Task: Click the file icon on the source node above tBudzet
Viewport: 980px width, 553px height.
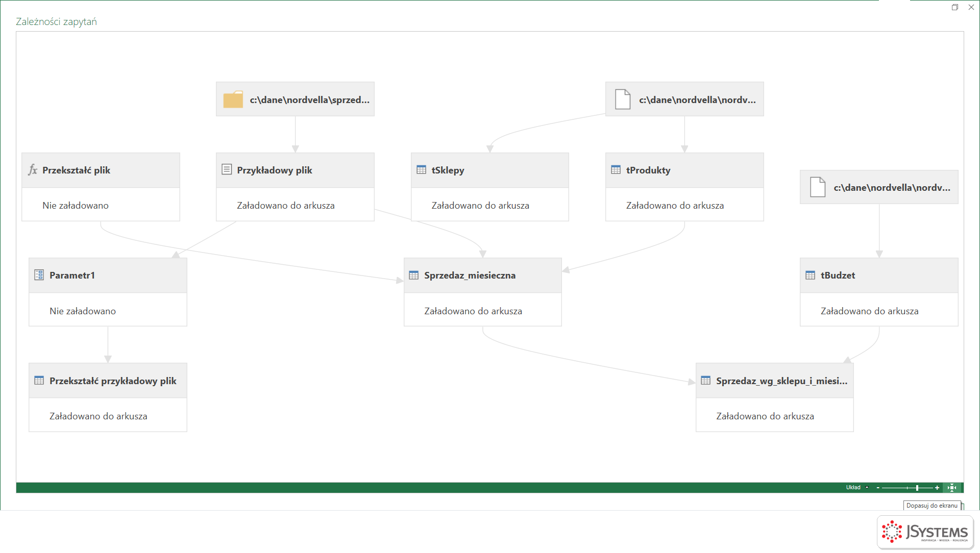Action: pyautogui.click(x=818, y=187)
